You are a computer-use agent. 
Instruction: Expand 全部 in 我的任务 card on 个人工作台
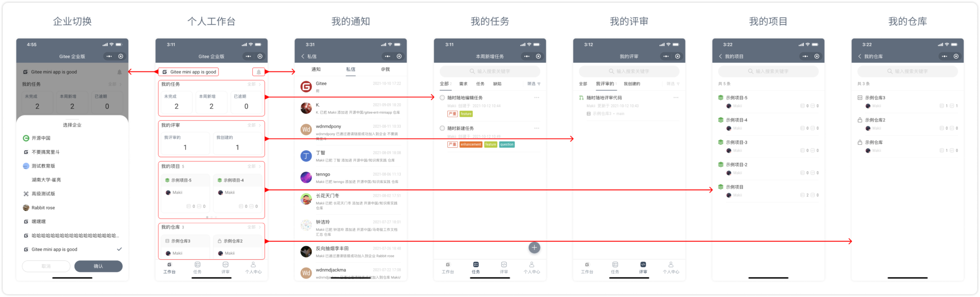click(254, 84)
